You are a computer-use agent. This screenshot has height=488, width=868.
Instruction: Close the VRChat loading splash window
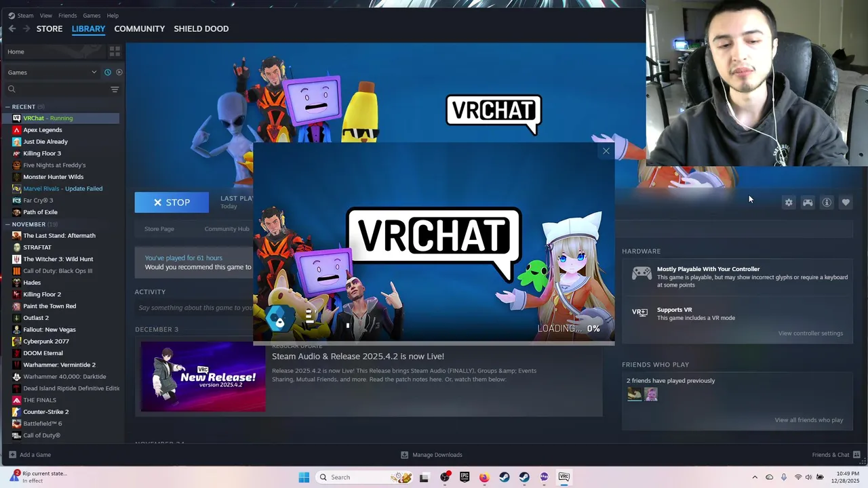click(x=606, y=151)
